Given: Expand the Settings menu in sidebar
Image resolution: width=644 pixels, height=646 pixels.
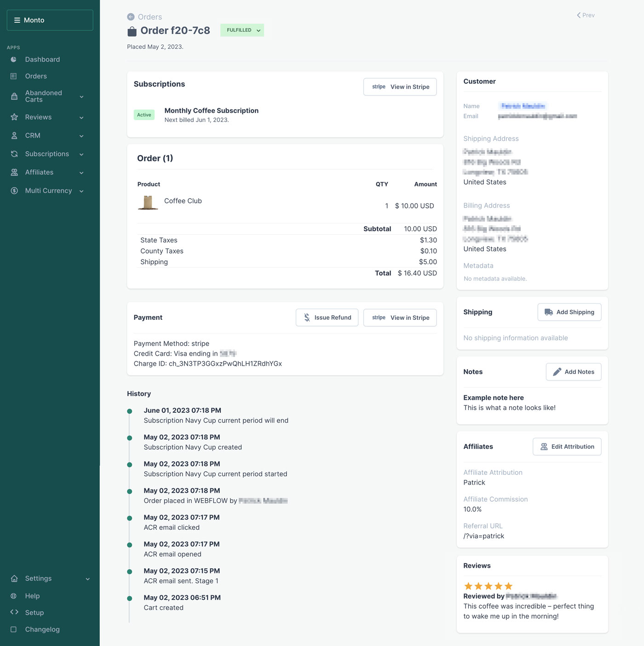Looking at the screenshot, I should pos(87,578).
